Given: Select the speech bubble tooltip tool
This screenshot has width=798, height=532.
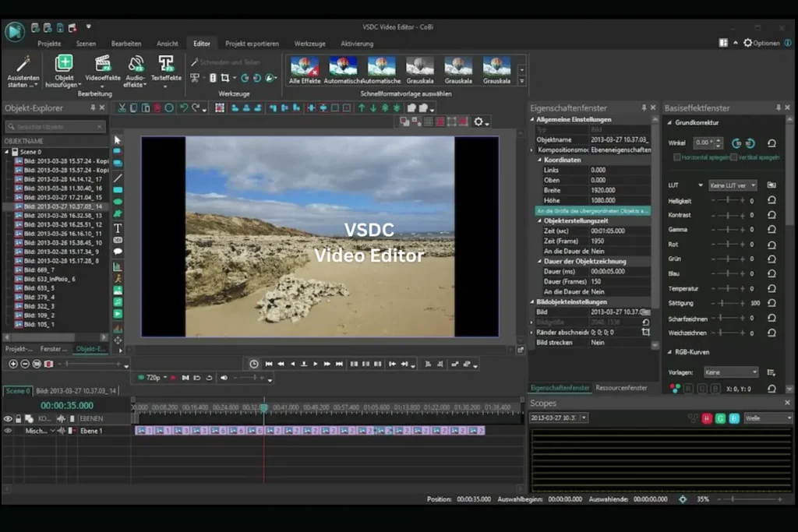Looking at the screenshot, I should click(x=118, y=252).
